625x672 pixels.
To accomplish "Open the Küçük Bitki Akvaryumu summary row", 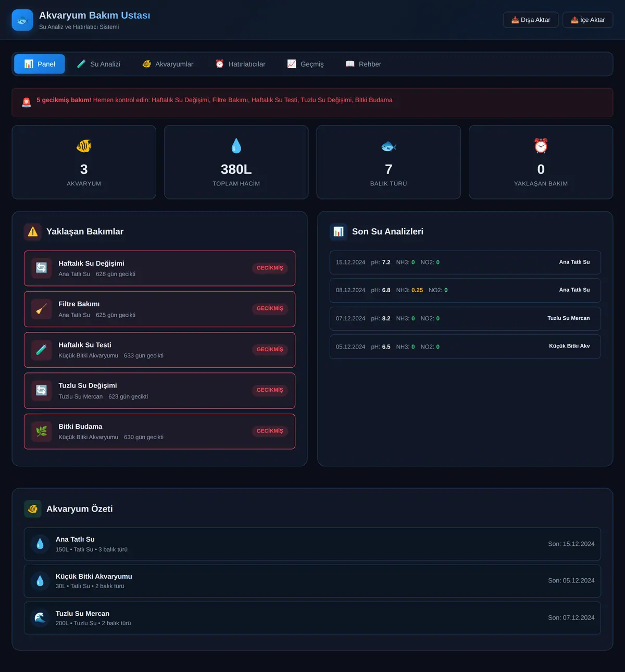I will coord(312,581).
